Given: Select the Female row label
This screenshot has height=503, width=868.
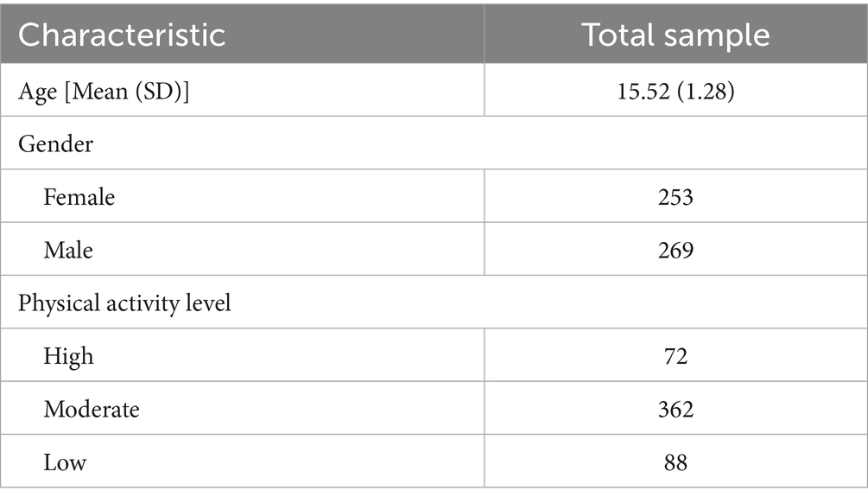Looking at the screenshot, I should tap(79, 197).
